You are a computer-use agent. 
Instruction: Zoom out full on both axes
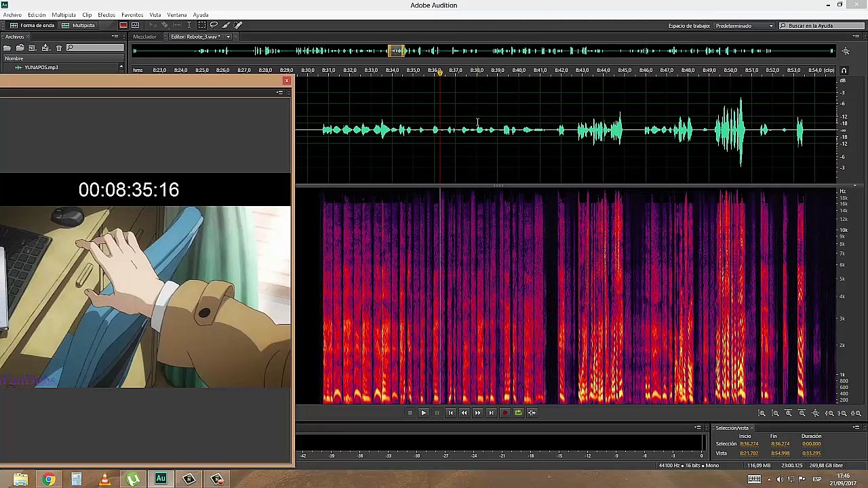coord(816,413)
